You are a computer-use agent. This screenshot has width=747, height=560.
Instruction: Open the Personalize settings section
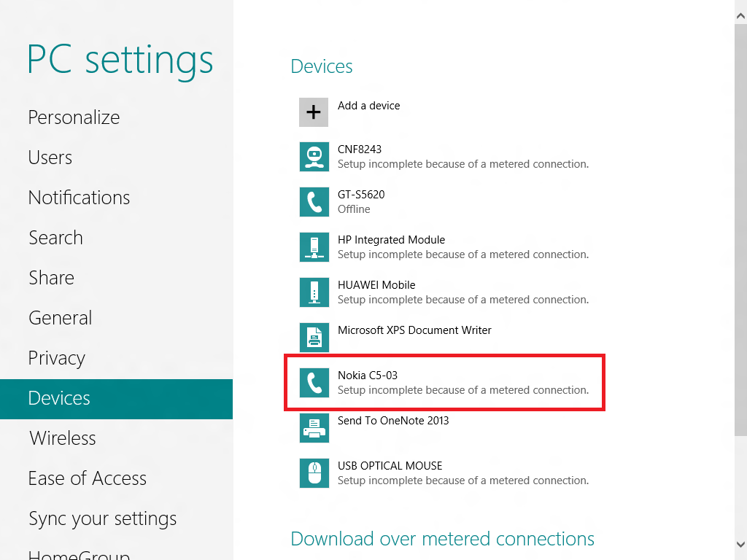point(74,117)
